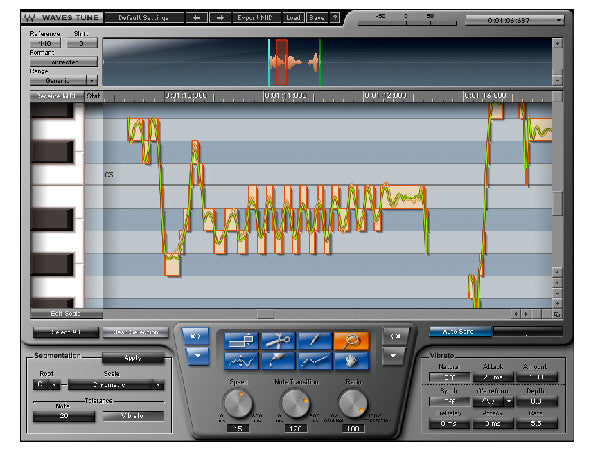Toggle the Auto Scroll button

460,331
